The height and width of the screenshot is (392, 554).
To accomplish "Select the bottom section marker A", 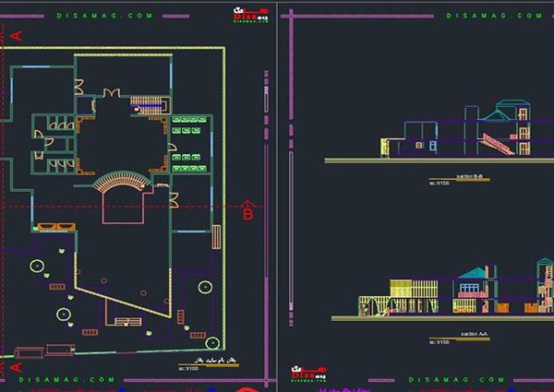I will 16,367.
